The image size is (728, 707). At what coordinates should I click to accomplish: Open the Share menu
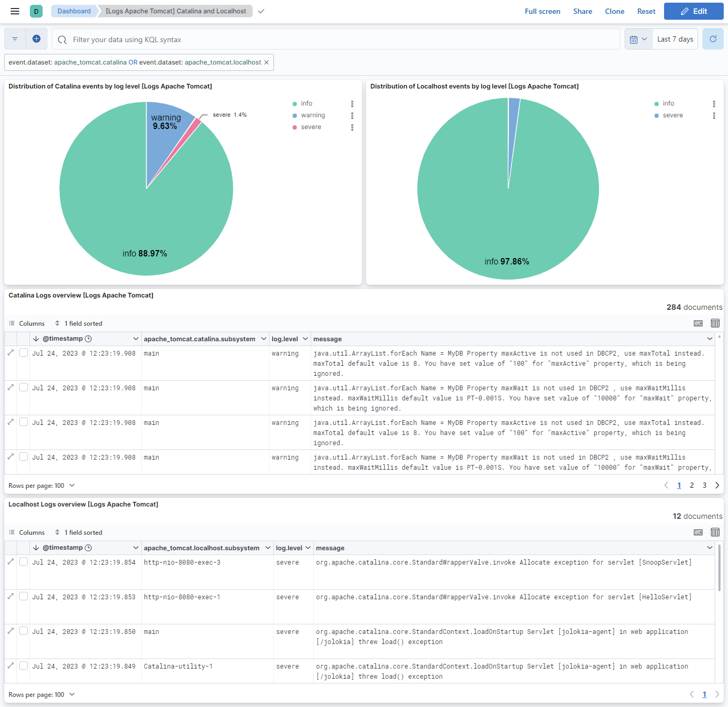click(583, 11)
